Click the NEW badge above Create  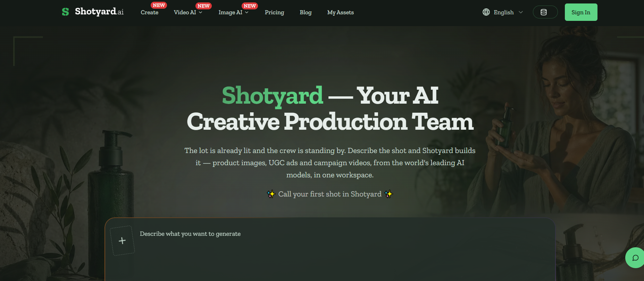pos(159,5)
